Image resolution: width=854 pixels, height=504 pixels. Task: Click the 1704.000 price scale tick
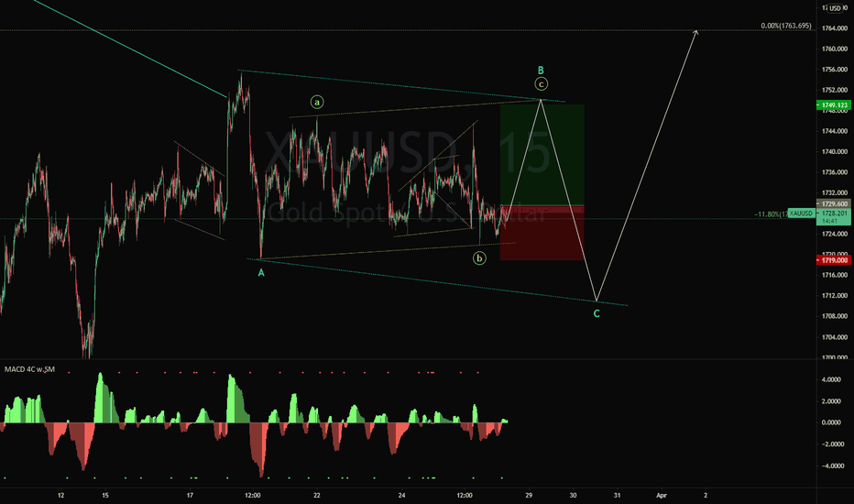(x=835, y=337)
